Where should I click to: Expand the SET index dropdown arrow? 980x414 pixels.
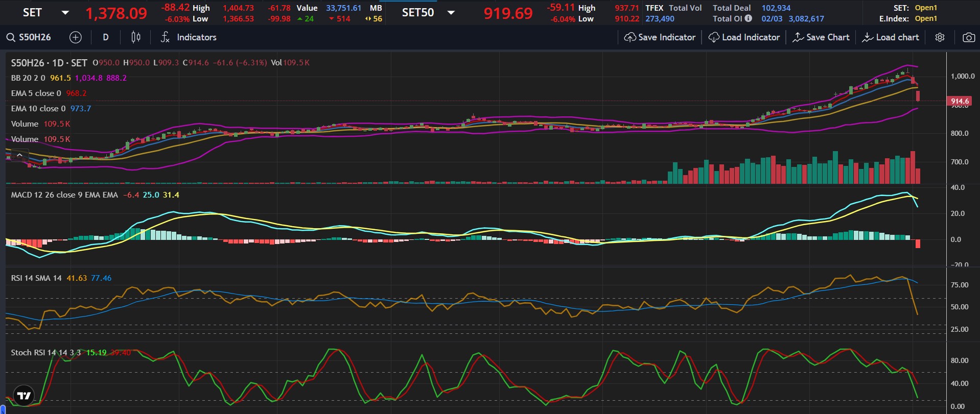tap(65, 13)
